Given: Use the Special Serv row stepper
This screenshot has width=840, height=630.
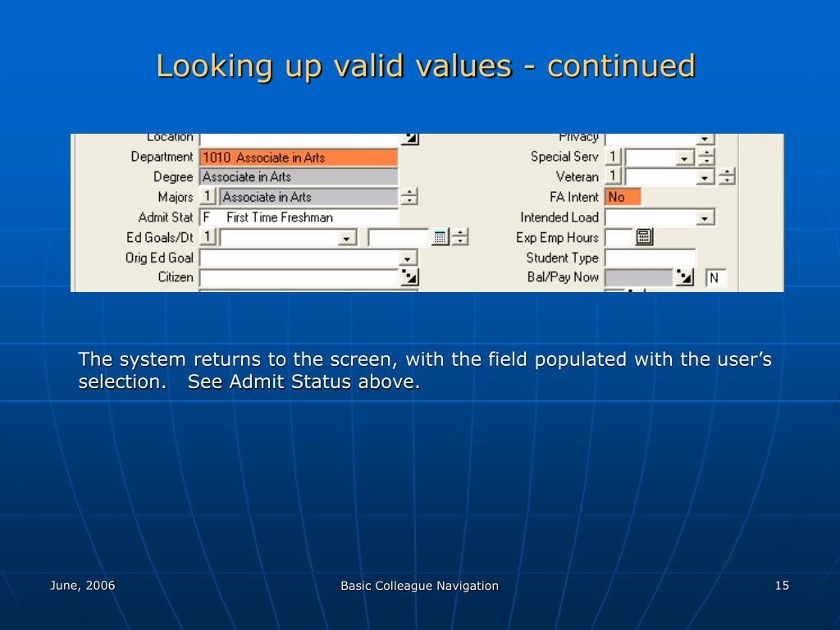Looking at the screenshot, I should pyautogui.click(x=707, y=157).
